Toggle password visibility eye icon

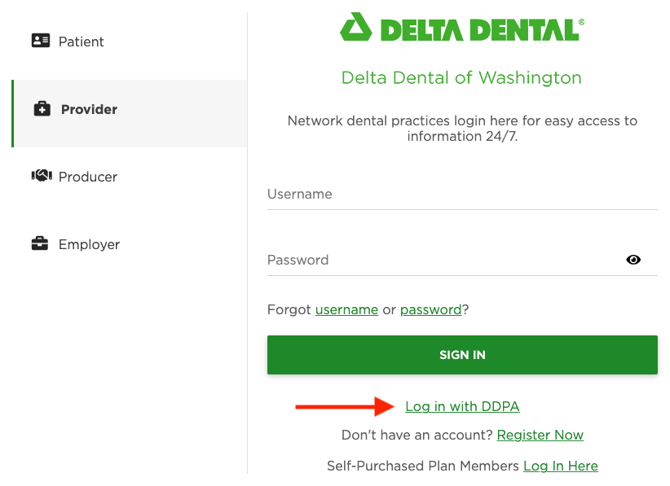pyautogui.click(x=633, y=260)
